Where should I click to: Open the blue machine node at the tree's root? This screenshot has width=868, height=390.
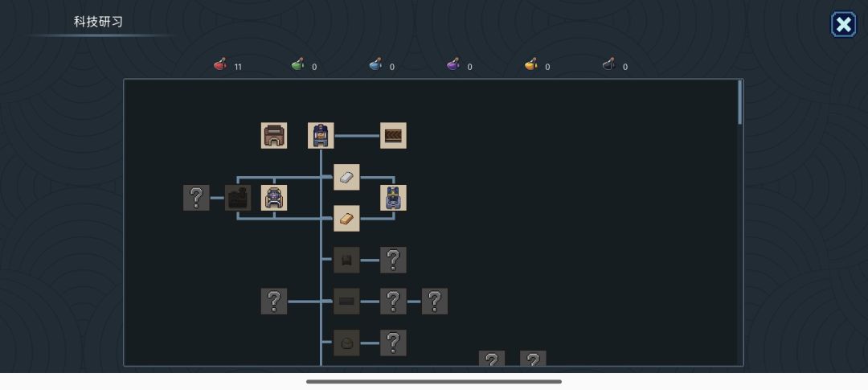coord(321,136)
